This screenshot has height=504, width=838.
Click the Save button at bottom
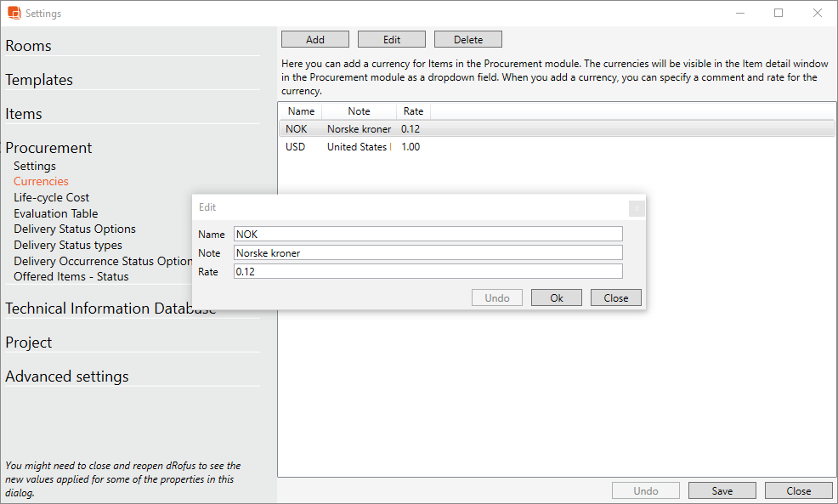(722, 490)
